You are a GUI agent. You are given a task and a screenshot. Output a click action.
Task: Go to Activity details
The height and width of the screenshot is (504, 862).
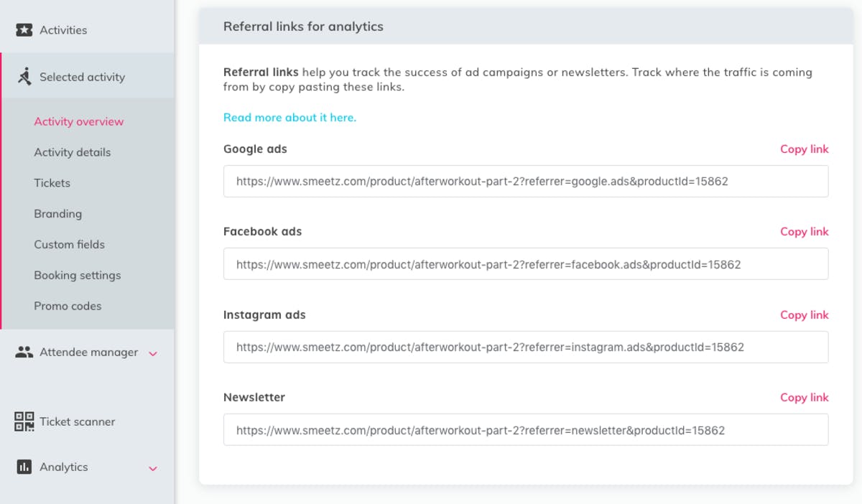tap(73, 152)
